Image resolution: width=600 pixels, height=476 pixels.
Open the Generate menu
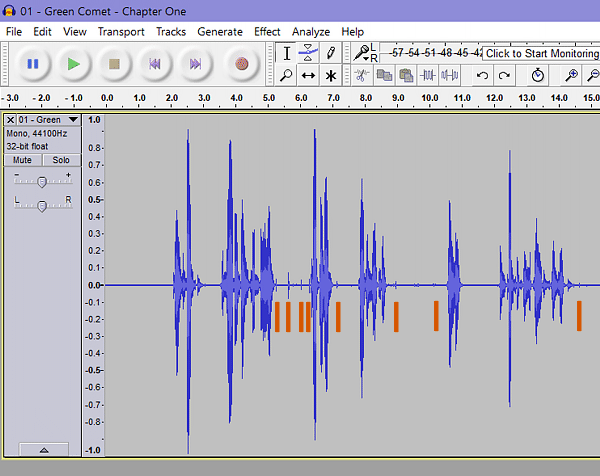[219, 31]
